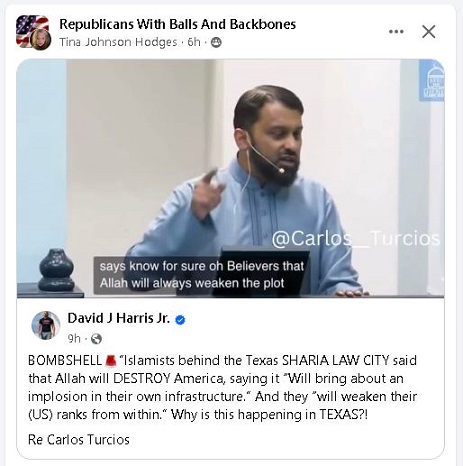Click the video caption subtitle text
463x466 pixels.
click(x=202, y=275)
